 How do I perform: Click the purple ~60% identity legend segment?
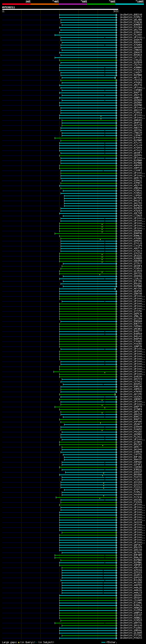(73, 4)
